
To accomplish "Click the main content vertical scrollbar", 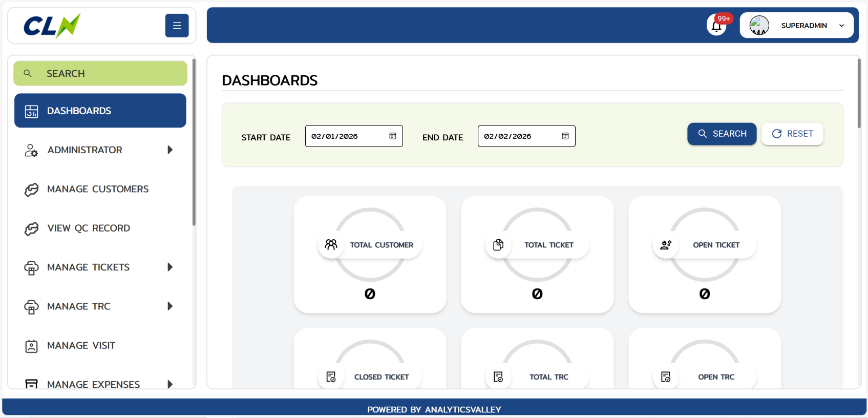I will coord(859,93).
